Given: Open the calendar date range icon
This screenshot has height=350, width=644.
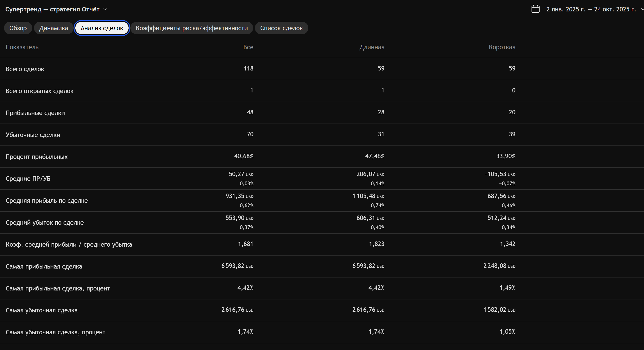Looking at the screenshot, I should tap(535, 9).
